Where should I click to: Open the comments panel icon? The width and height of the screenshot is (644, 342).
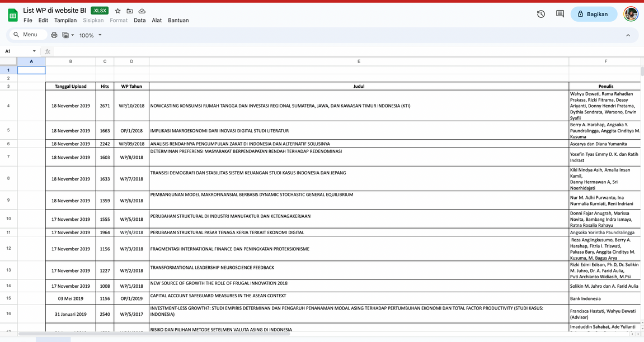560,14
